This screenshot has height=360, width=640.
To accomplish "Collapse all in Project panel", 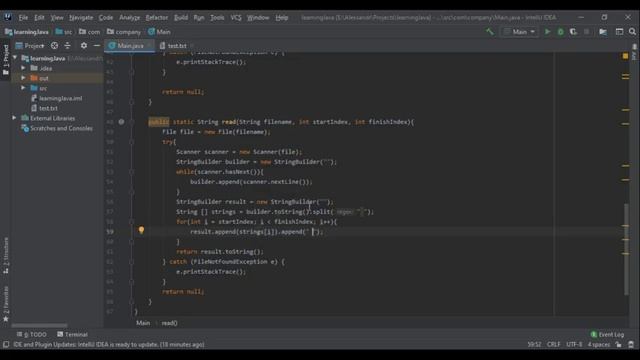I will point(67,46).
